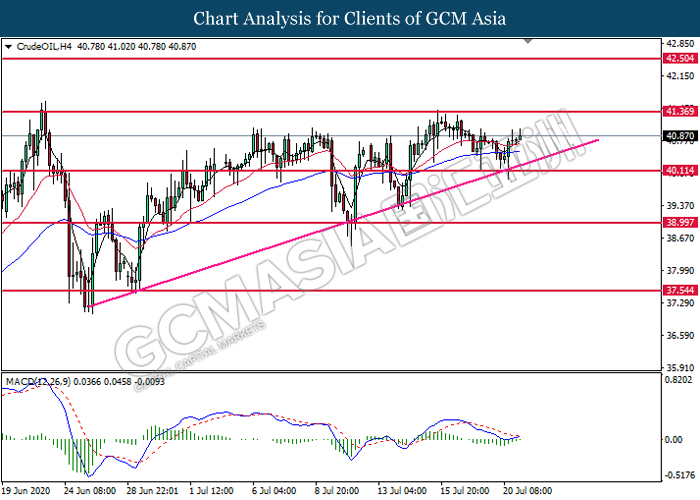This screenshot has width=700, height=500.
Task: Click the 13 Jul 04:00 time label
Action: tap(402, 491)
